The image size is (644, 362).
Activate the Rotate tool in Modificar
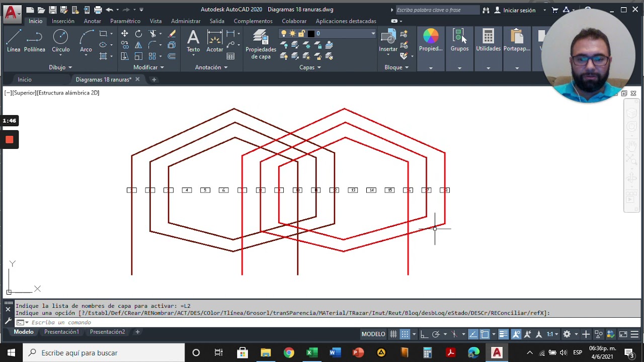click(x=138, y=34)
